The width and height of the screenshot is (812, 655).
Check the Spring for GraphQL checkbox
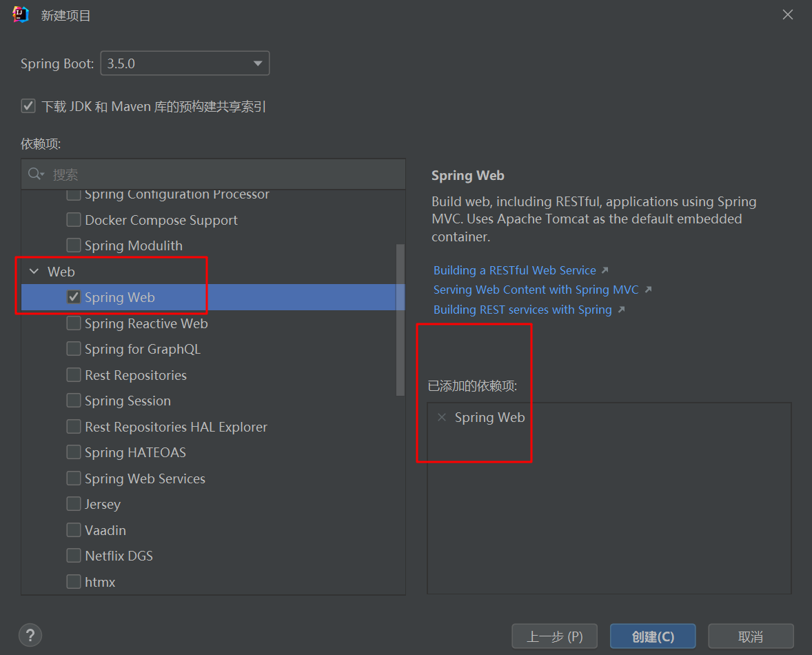(74, 349)
